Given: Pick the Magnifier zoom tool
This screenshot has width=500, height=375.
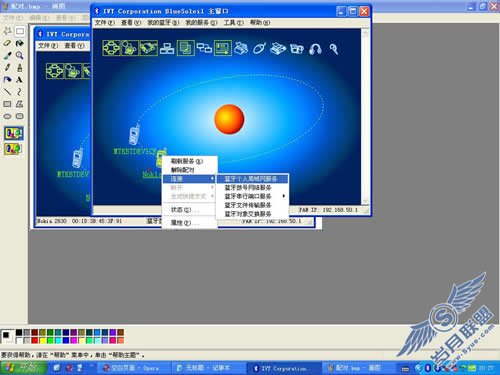Looking at the screenshot, I should coord(20,55).
